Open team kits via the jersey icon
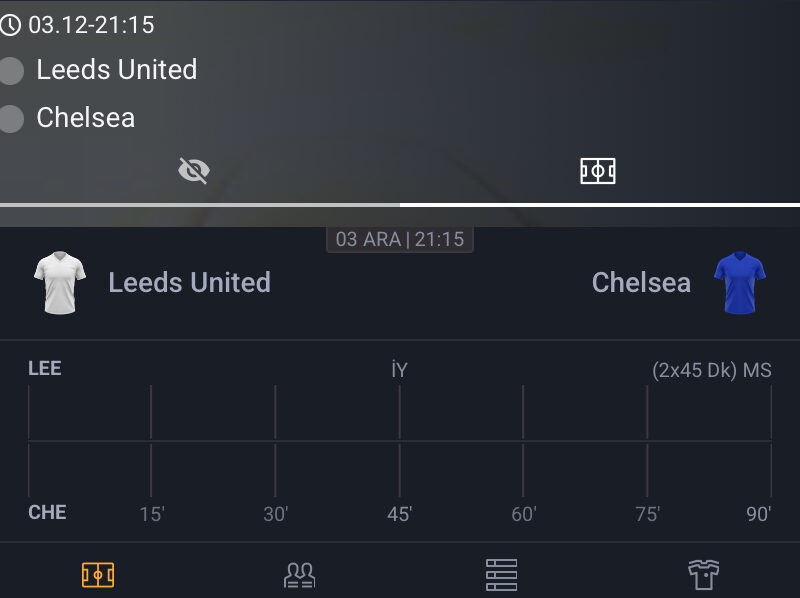This screenshot has width=800, height=598. click(x=705, y=573)
